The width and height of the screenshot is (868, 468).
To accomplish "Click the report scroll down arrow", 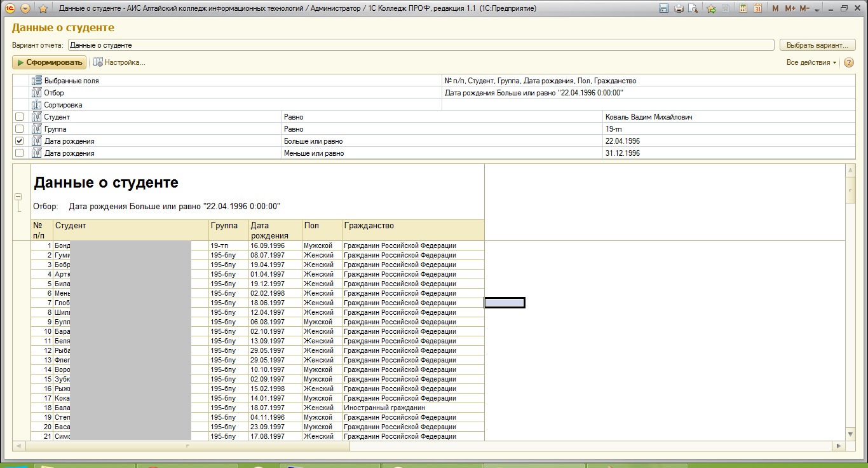I will tap(850, 434).
